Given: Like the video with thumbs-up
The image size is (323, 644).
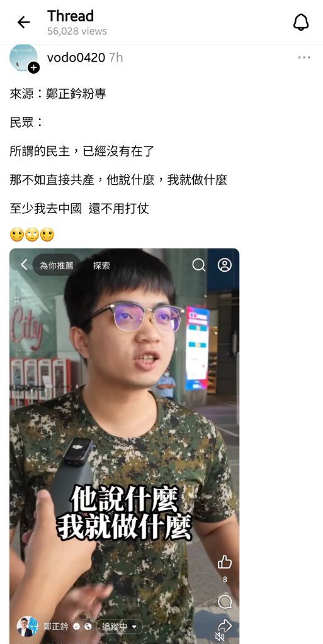Looking at the screenshot, I should (x=225, y=562).
